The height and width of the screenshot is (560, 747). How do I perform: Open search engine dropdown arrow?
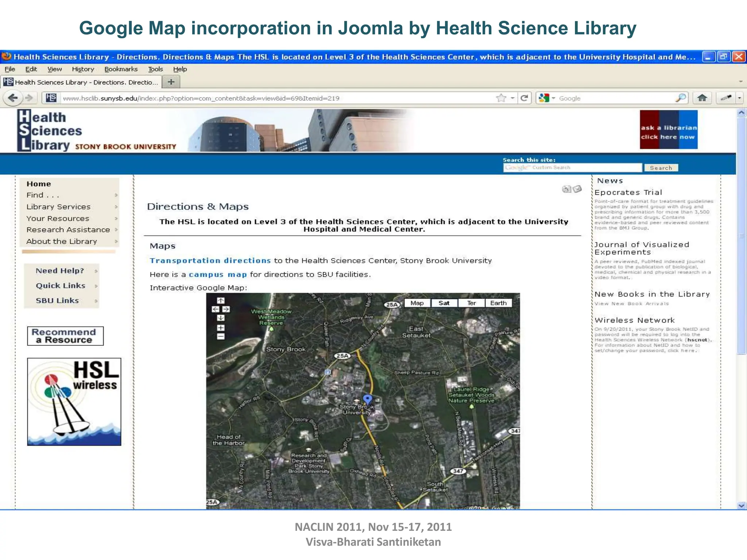(553, 98)
